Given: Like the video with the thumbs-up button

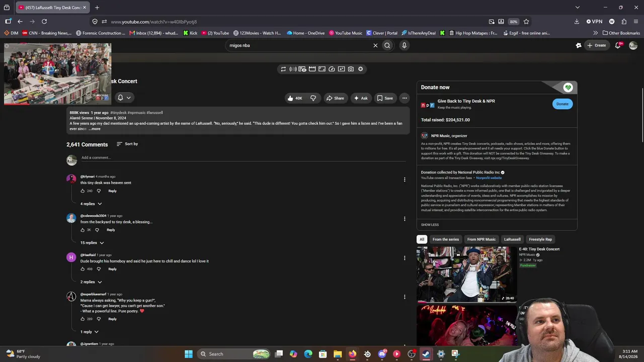Looking at the screenshot, I should click(295, 98).
